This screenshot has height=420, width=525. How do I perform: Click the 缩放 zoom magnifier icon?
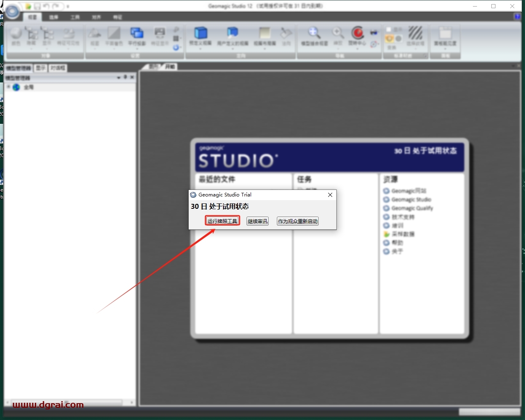[338, 33]
